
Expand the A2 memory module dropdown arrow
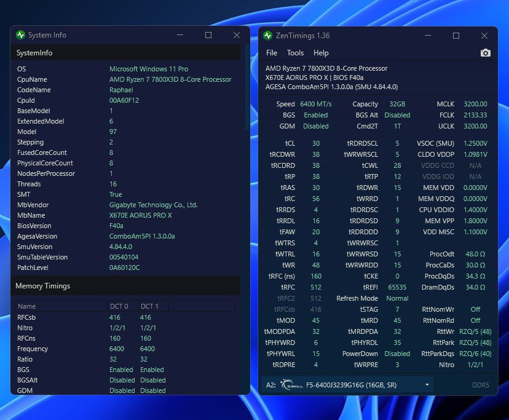427,384
